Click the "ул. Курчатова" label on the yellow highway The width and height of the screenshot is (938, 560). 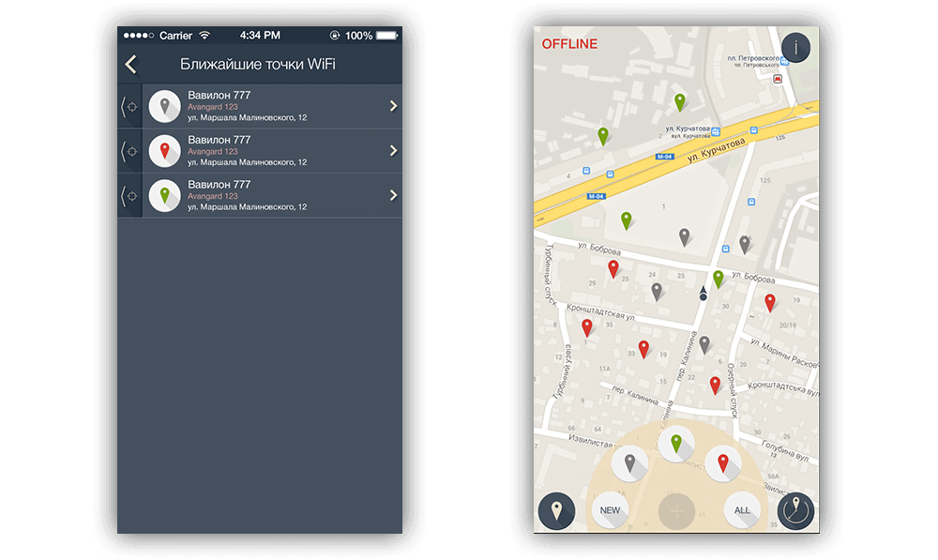[716, 150]
